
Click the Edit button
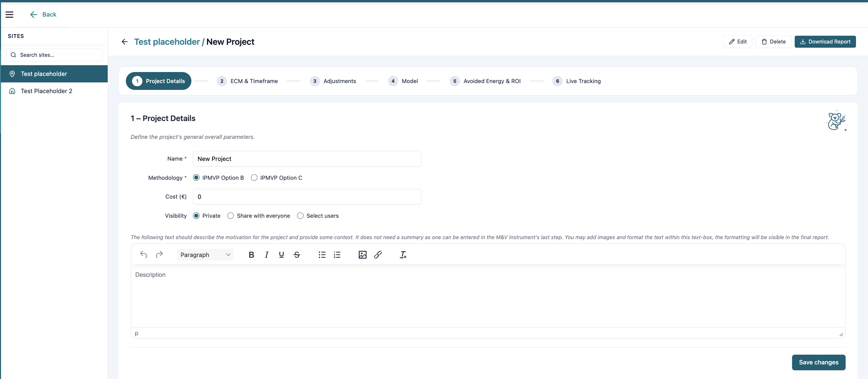click(738, 42)
